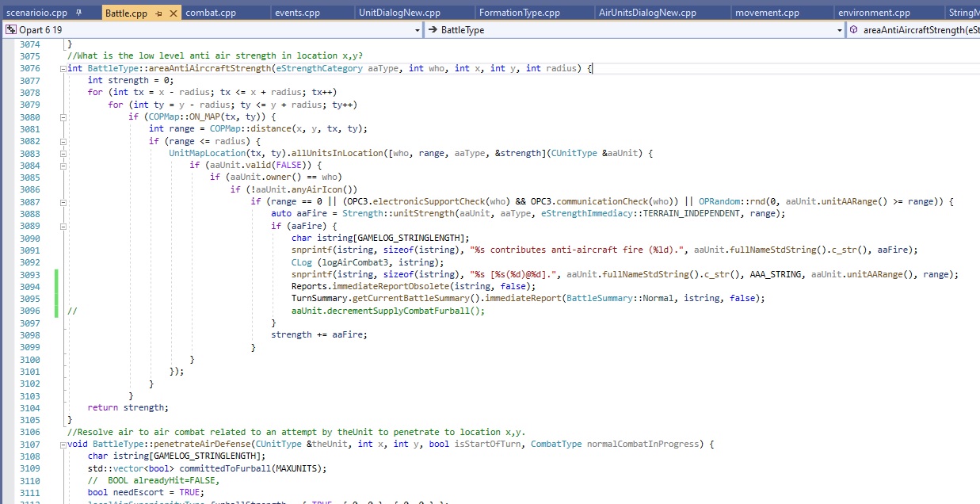Click 'UnitMapLocation(tx, ty).allUnitsInLocation' call
The image size is (980, 504).
click(x=276, y=153)
